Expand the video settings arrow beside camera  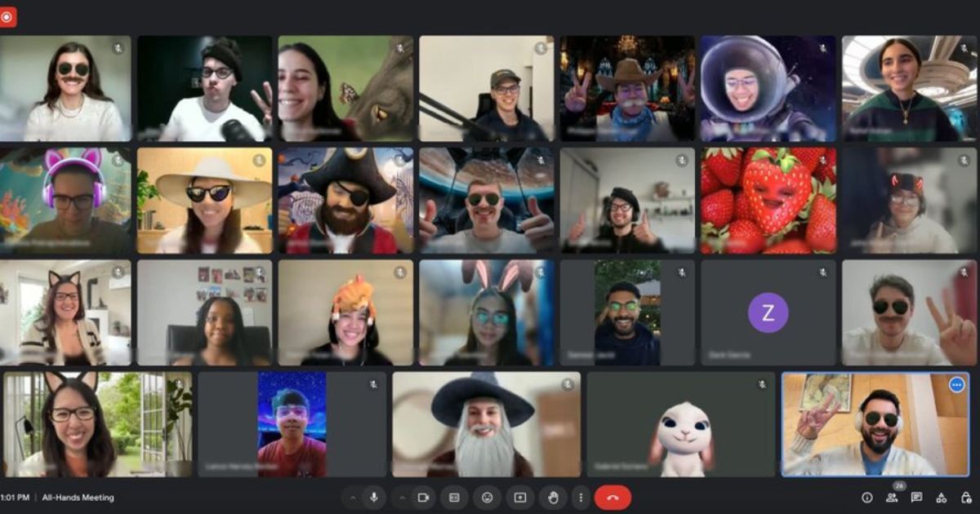pos(403,498)
